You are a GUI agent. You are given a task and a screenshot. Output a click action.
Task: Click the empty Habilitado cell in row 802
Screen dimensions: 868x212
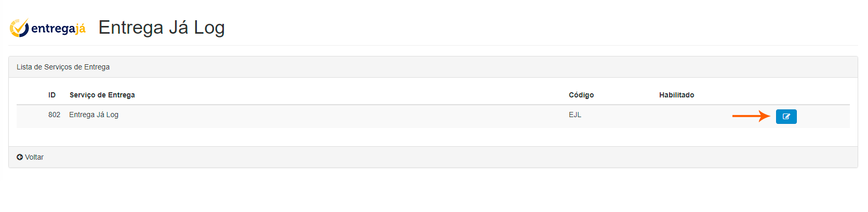(x=676, y=115)
